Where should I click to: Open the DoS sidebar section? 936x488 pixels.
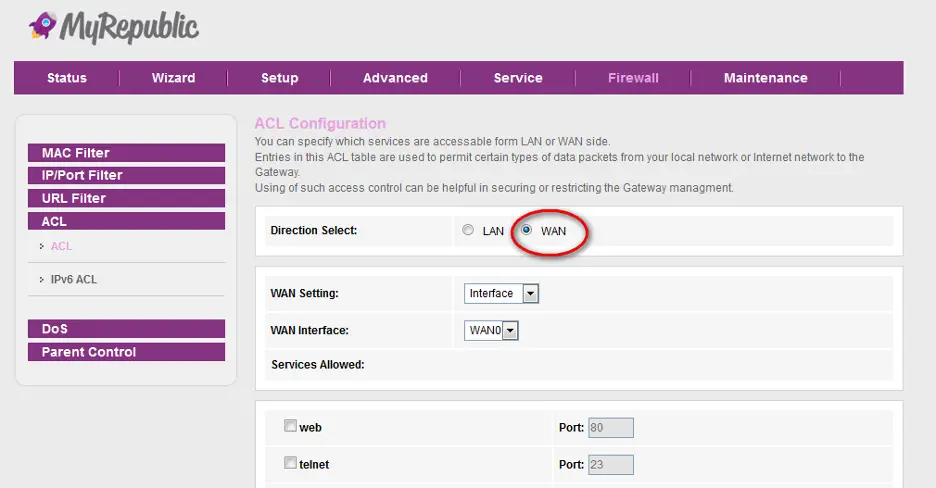[126, 329]
